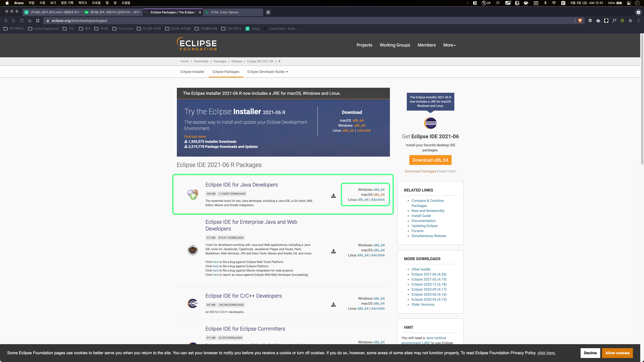This screenshot has width=644, height=362.
Task: Click the Eclipse Foundation logo
Action: [197, 44]
